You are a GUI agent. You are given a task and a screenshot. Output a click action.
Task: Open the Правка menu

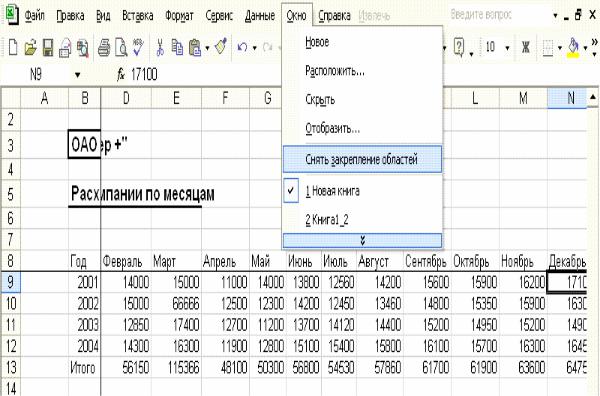tap(70, 16)
